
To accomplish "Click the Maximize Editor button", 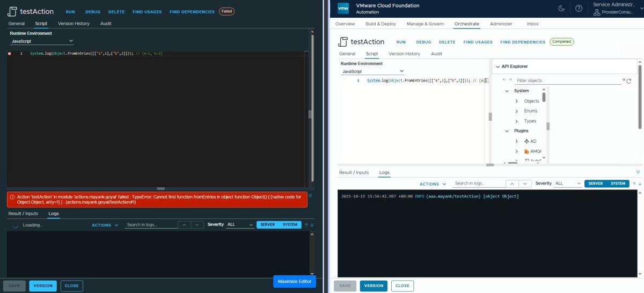I will click(x=295, y=282).
